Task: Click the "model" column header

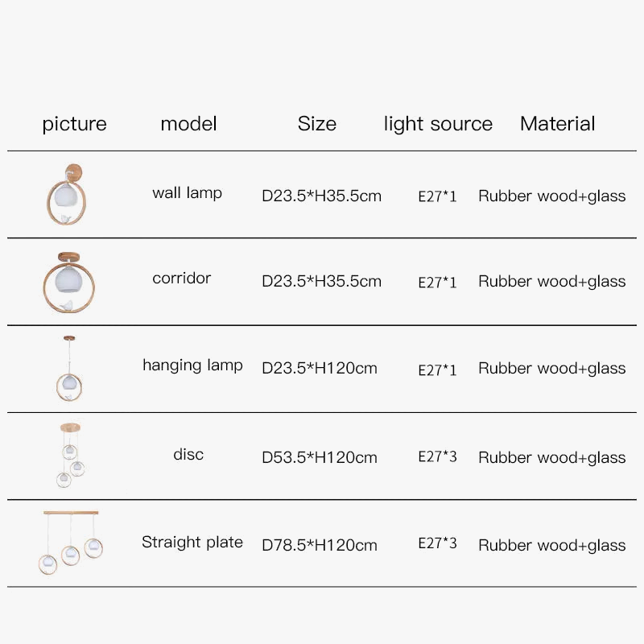Action: pyautogui.click(x=188, y=124)
